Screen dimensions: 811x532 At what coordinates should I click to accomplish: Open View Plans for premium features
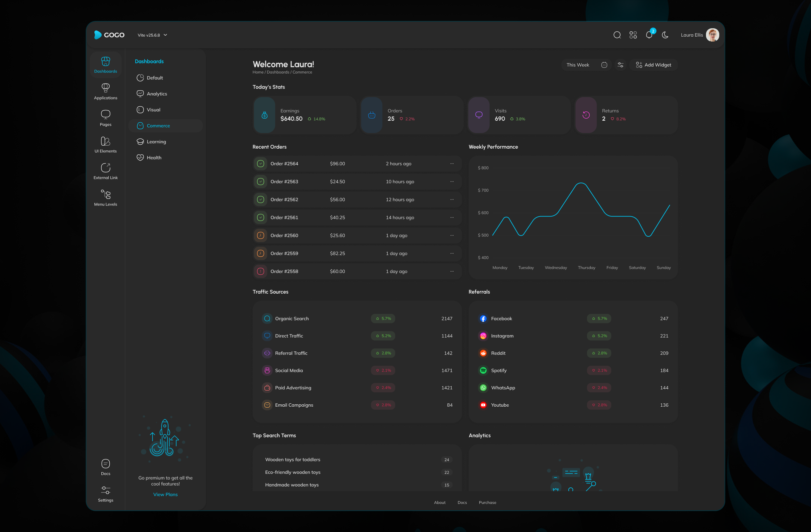[165, 494]
